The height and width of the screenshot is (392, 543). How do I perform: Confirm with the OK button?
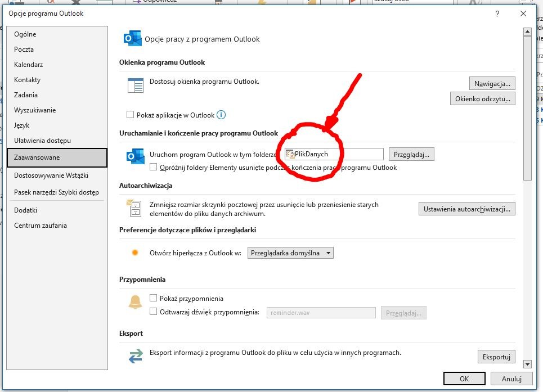point(464,379)
